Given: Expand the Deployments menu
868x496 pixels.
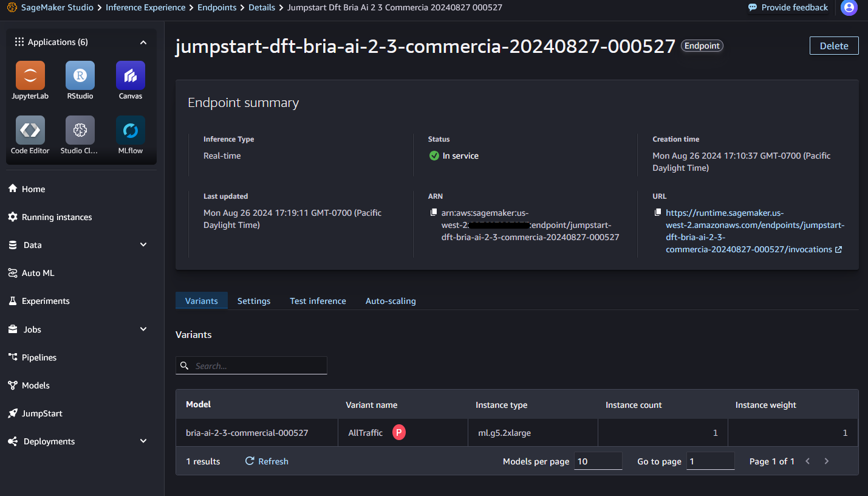Looking at the screenshot, I should coord(143,441).
